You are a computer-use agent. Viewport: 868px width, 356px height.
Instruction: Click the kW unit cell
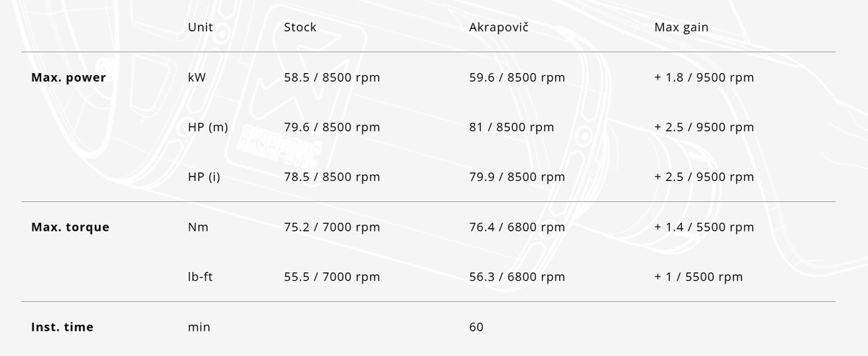point(197,77)
